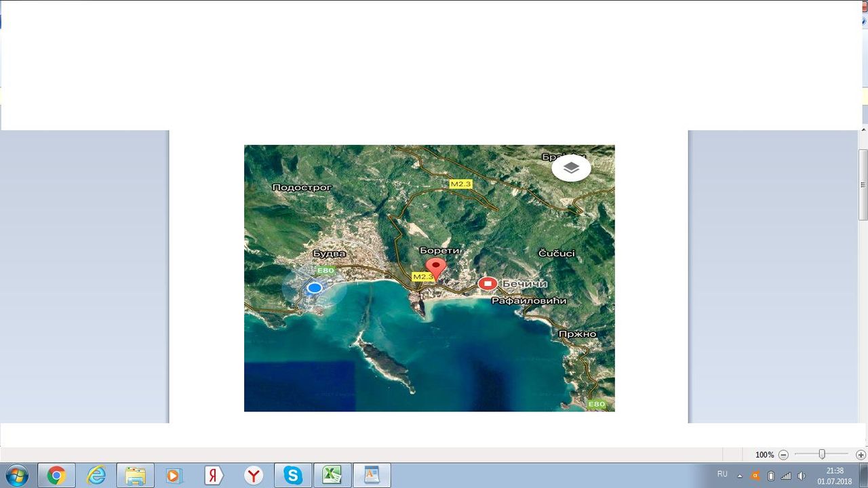
Task: Click the blue current location dot
Action: click(314, 288)
